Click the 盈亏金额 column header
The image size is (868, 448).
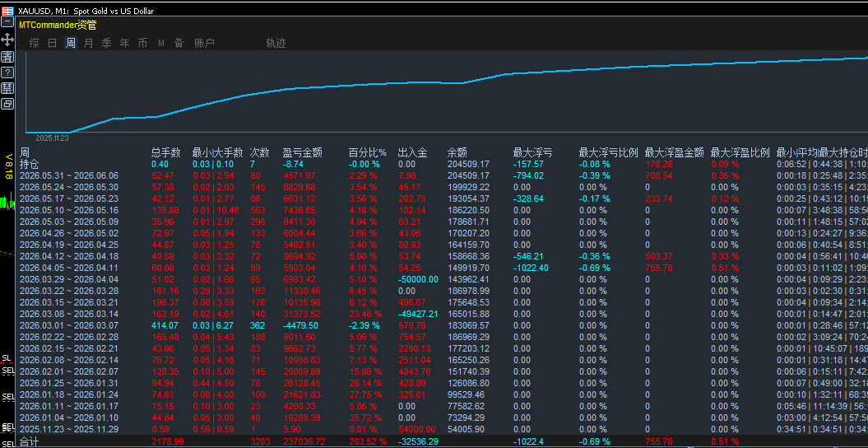[302, 152]
